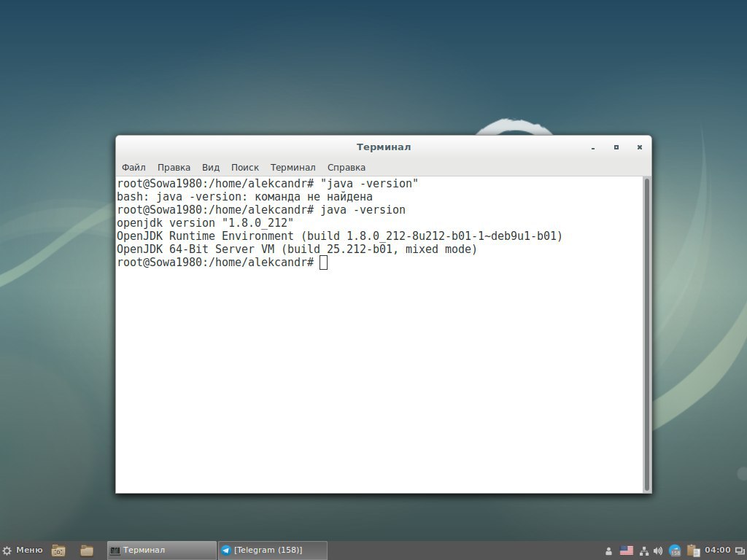The image size is (747, 560).
Task: Click the 'OpenJDK 64-Bit Server VM' output line
Action: coord(297,249)
